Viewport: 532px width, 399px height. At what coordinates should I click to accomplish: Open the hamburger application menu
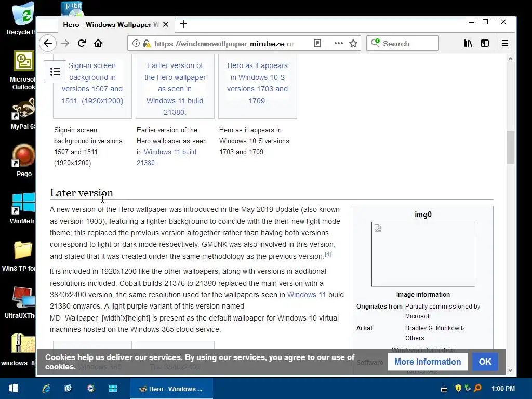pyautogui.click(x=505, y=44)
